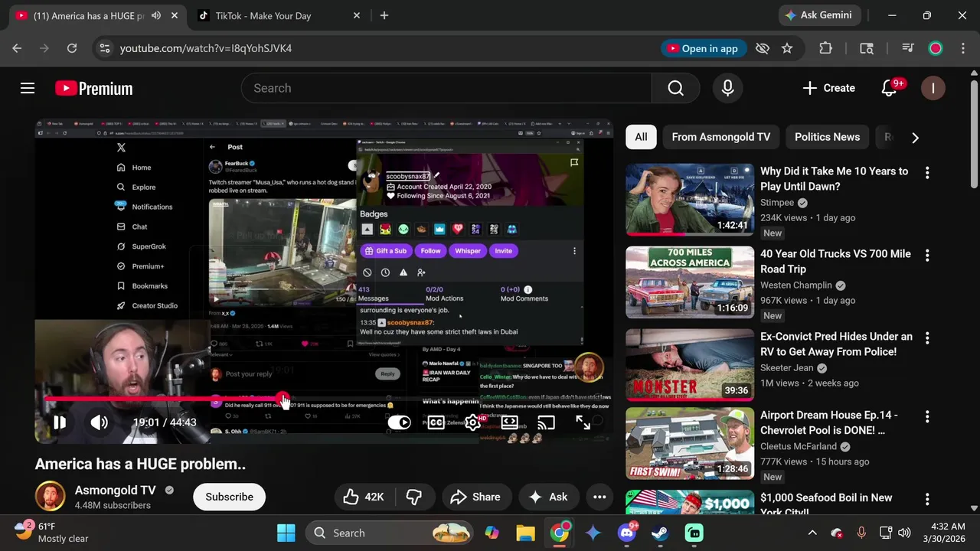Viewport: 980px width, 551px height.
Task: Select the All filter chip
Action: pyautogui.click(x=641, y=137)
